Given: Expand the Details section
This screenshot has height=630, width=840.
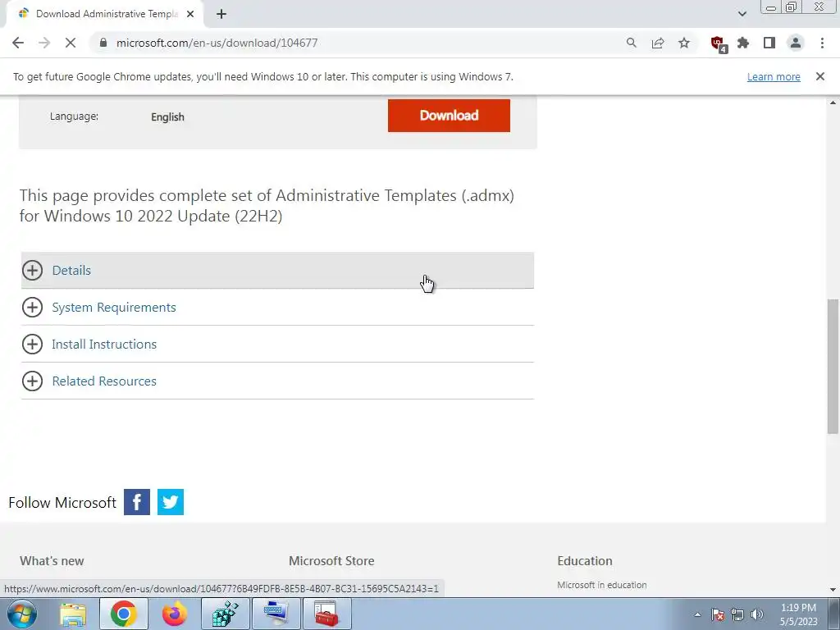Looking at the screenshot, I should pos(277,270).
